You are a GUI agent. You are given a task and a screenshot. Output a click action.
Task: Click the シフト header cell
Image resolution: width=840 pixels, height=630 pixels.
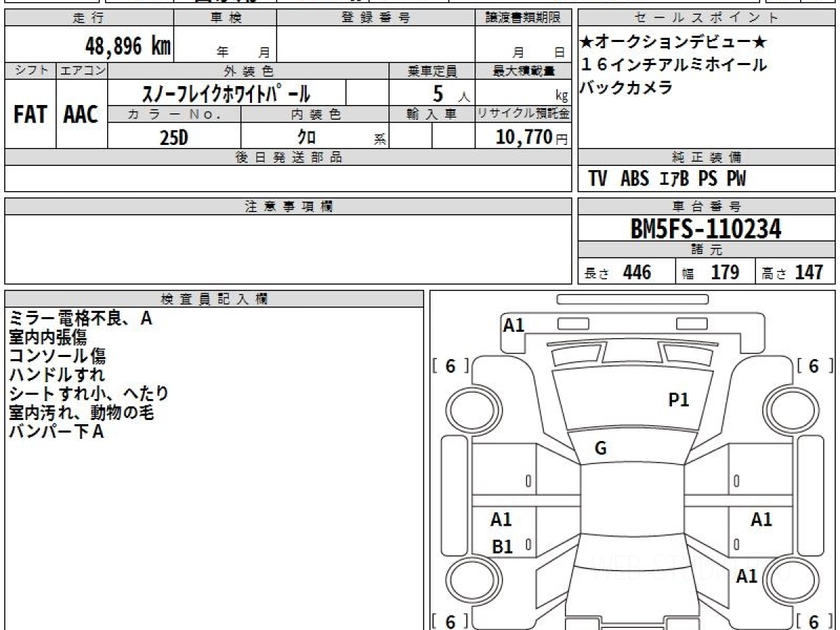pyautogui.click(x=30, y=71)
